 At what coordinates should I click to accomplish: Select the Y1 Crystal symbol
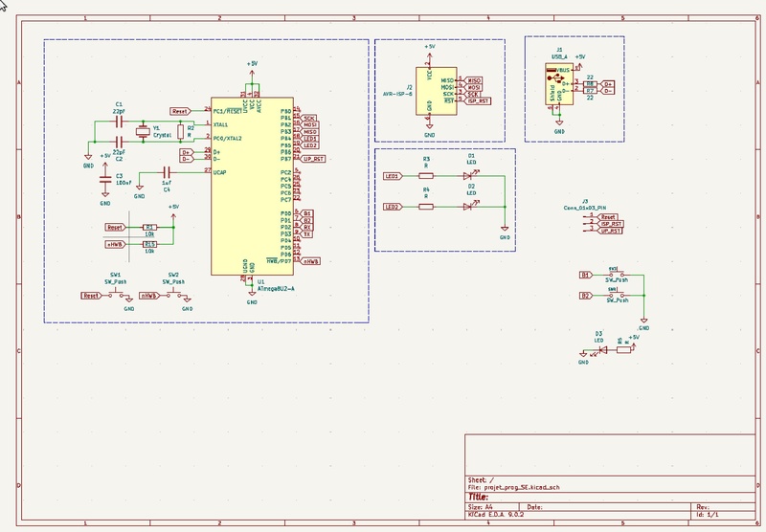click(x=143, y=131)
